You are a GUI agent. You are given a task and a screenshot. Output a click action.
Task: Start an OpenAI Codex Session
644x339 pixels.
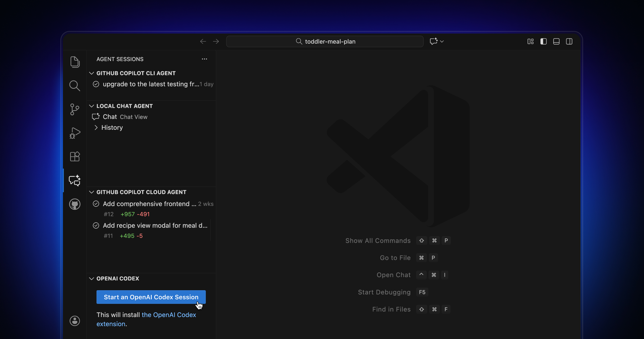[x=151, y=297]
